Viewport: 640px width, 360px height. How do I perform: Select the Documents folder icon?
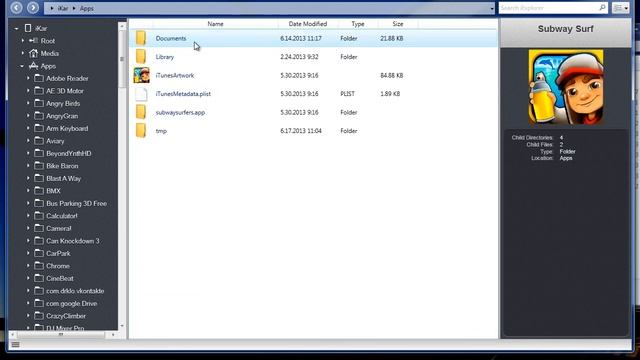pyautogui.click(x=141, y=38)
